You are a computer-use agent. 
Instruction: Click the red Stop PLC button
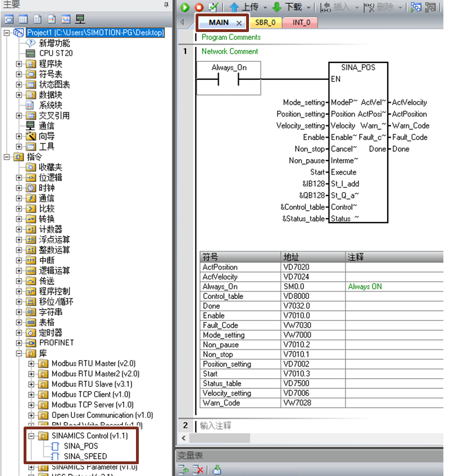click(x=198, y=7)
